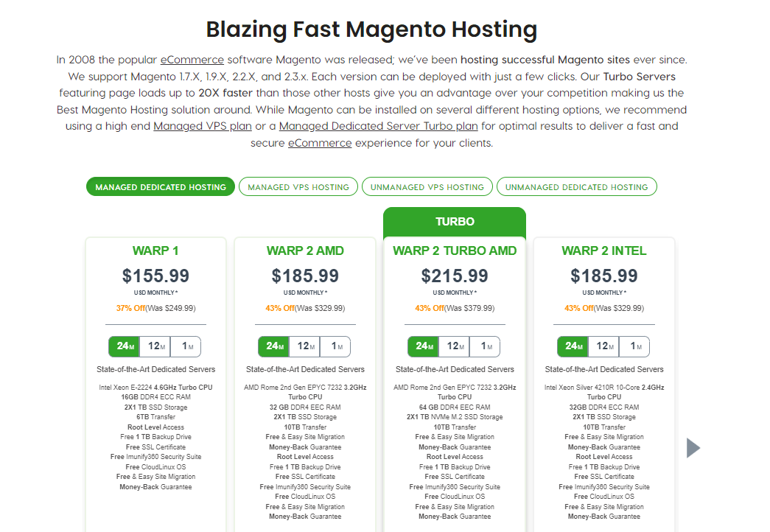Screen dimensions: 770x532
Task: Follow Managed Dedicated Server Turbo plan link
Action: tap(378, 126)
